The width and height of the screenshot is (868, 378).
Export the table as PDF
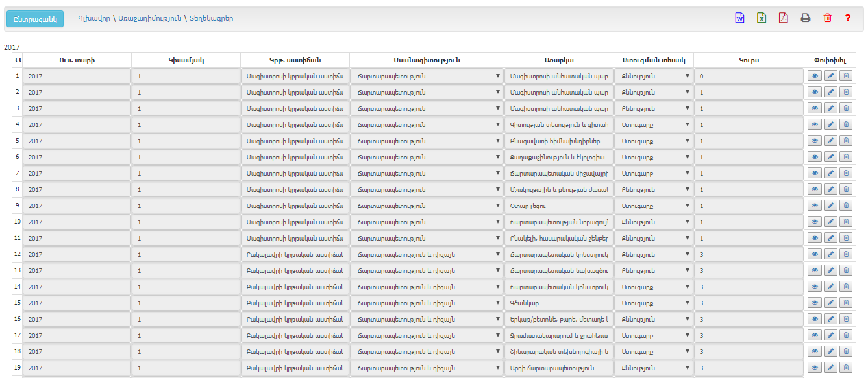click(784, 18)
